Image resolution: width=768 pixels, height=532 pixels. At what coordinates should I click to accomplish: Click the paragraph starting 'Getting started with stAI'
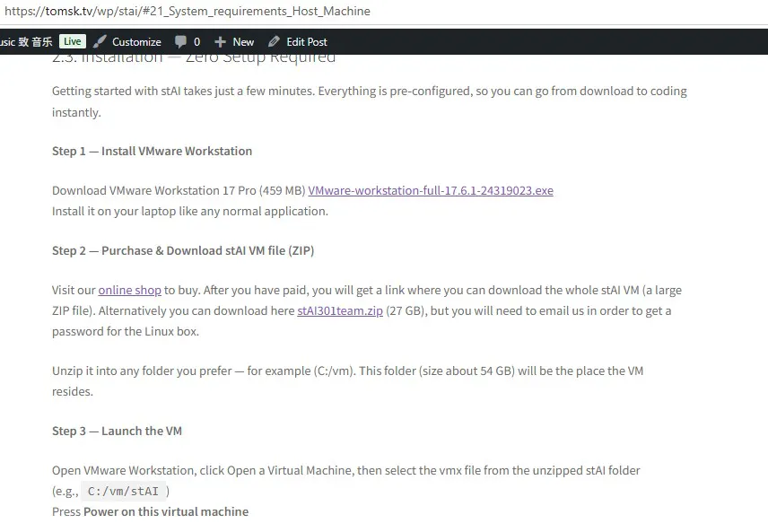[370, 101]
